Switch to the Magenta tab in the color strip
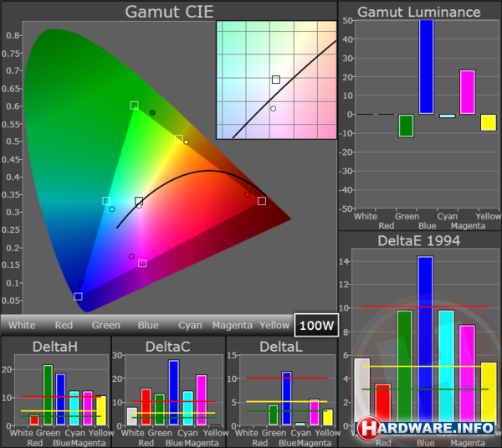 click(232, 325)
